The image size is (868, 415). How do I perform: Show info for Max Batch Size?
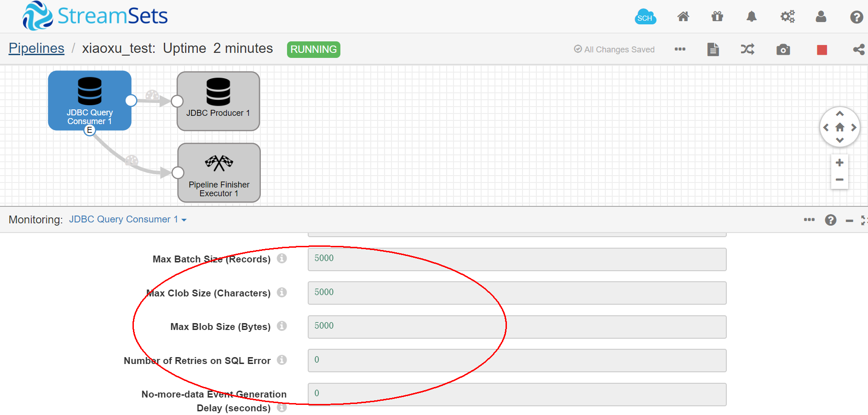[282, 258]
